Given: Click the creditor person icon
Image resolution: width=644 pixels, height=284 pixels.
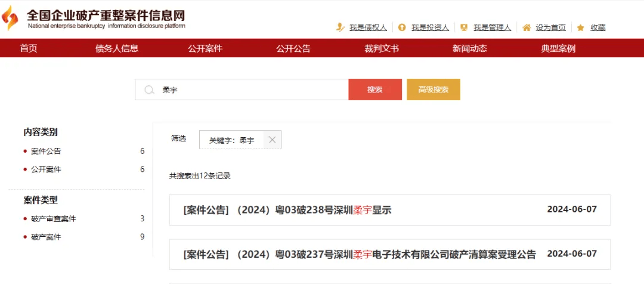Looking at the screenshot, I should click(x=340, y=27).
